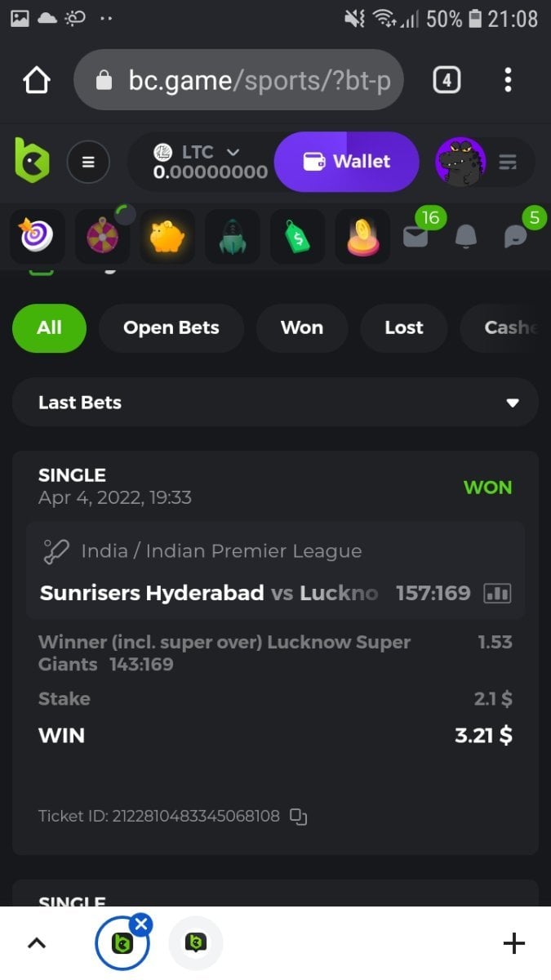Open the Wallet button
Image resolution: width=551 pixels, height=980 pixels.
[347, 162]
